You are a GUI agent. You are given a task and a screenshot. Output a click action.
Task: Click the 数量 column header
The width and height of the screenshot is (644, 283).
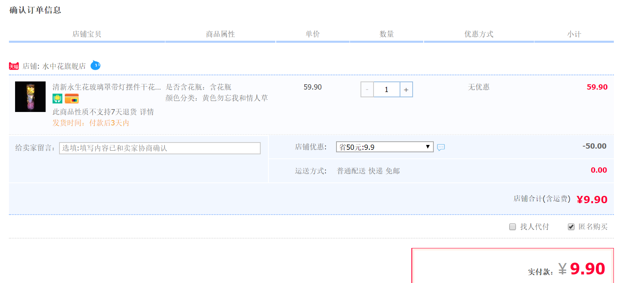(387, 34)
